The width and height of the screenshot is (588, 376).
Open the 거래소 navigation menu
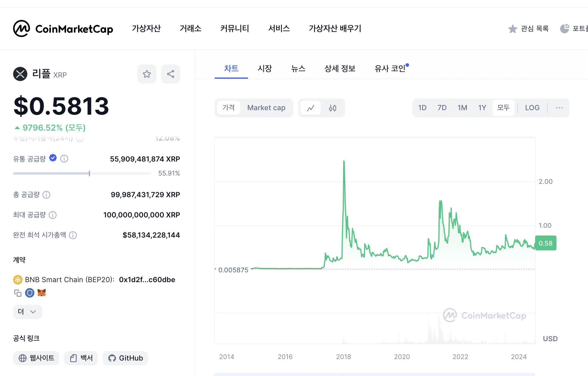point(191,29)
